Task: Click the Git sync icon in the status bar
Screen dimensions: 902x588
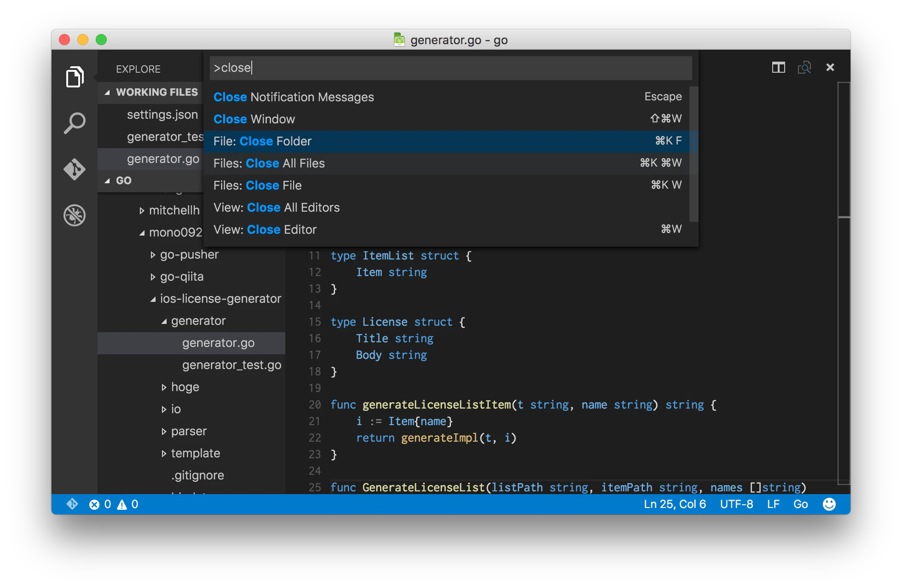Action: coord(72,504)
